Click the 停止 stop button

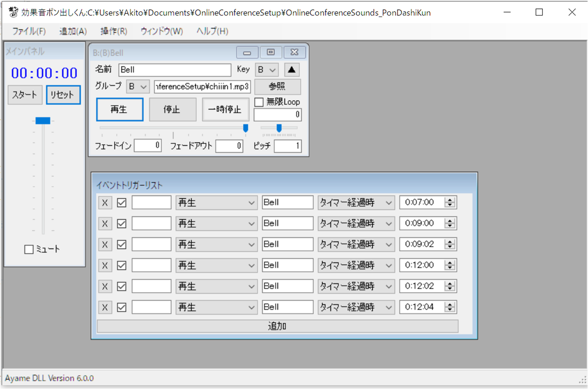[x=173, y=109]
